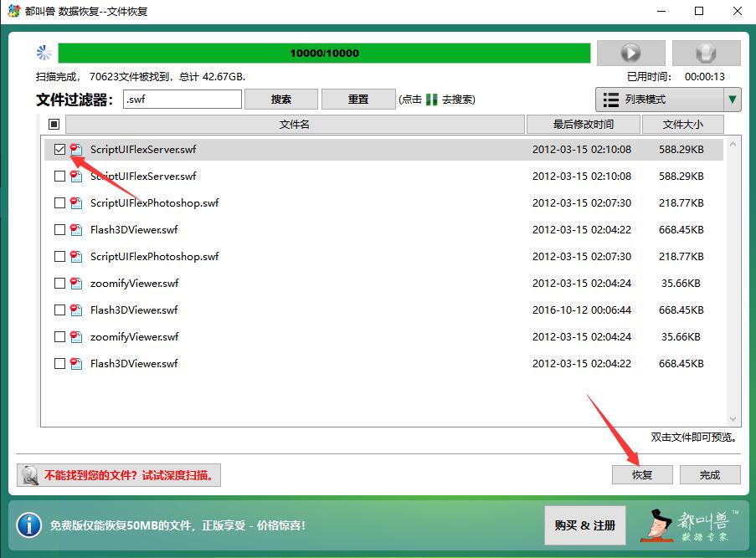Check the first ScriptUIFlexPhotoshop.swf checkbox
The height and width of the screenshot is (558, 756).
(59, 203)
